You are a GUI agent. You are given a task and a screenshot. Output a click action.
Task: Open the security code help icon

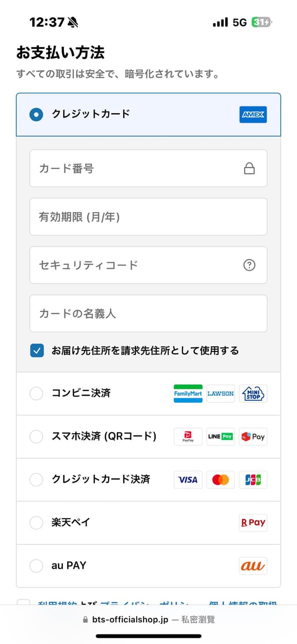coord(249,265)
